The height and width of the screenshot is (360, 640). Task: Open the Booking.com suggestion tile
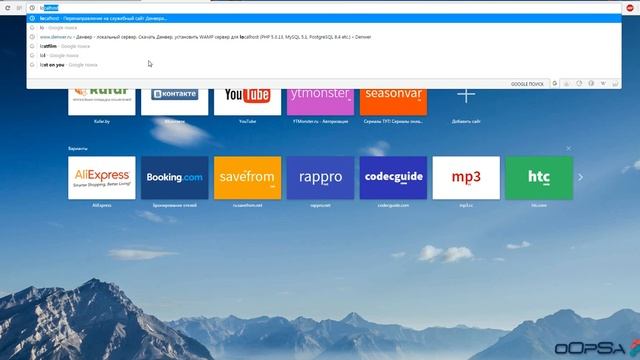point(174,178)
